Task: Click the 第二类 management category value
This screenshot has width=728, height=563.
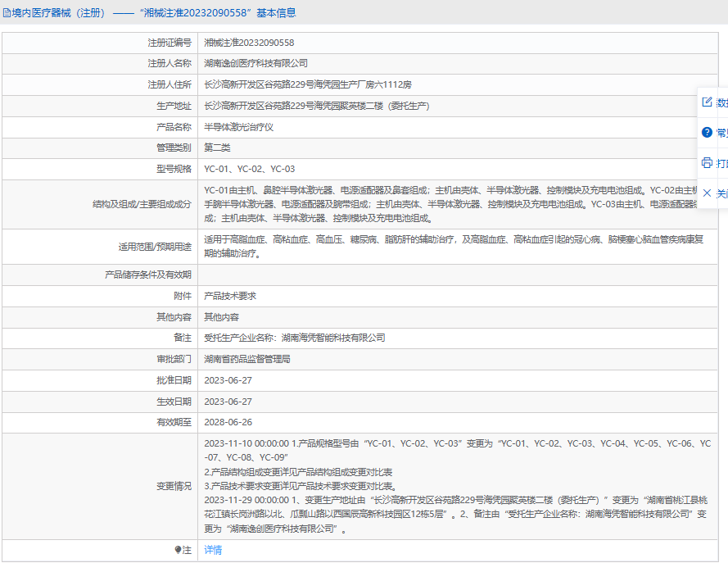Action: click(x=217, y=148)
